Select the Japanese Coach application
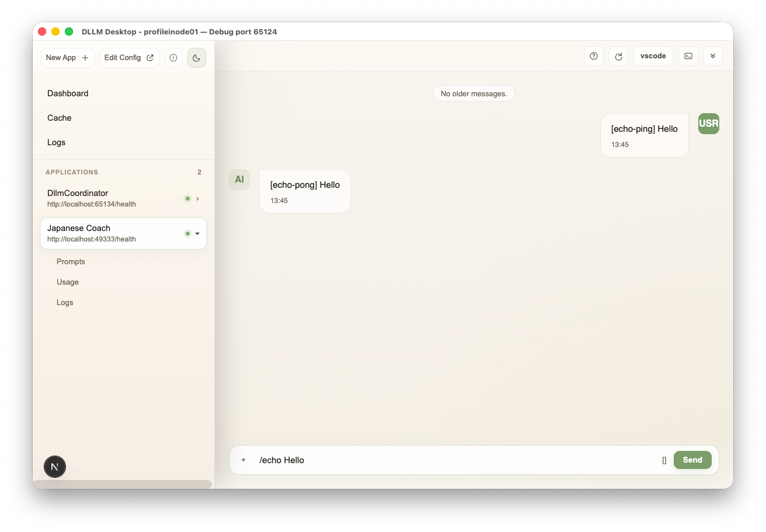Viewport: 766px width, 532px height. click(123, 233)
